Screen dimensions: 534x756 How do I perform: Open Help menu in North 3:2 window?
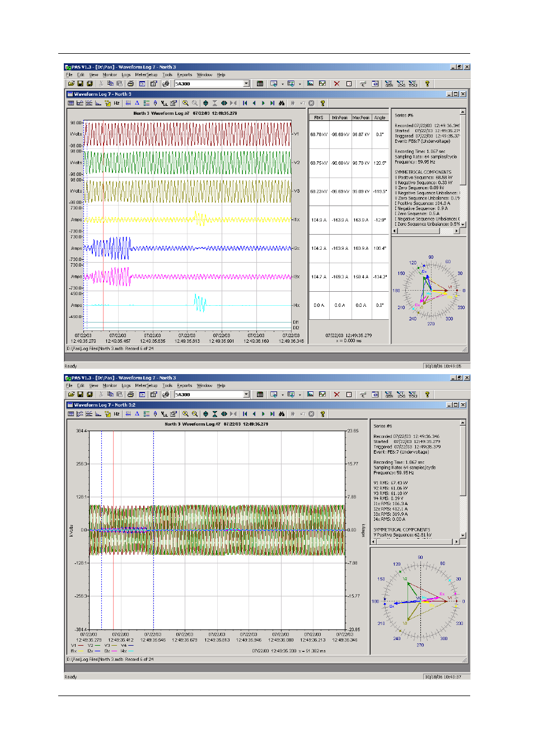221,386
